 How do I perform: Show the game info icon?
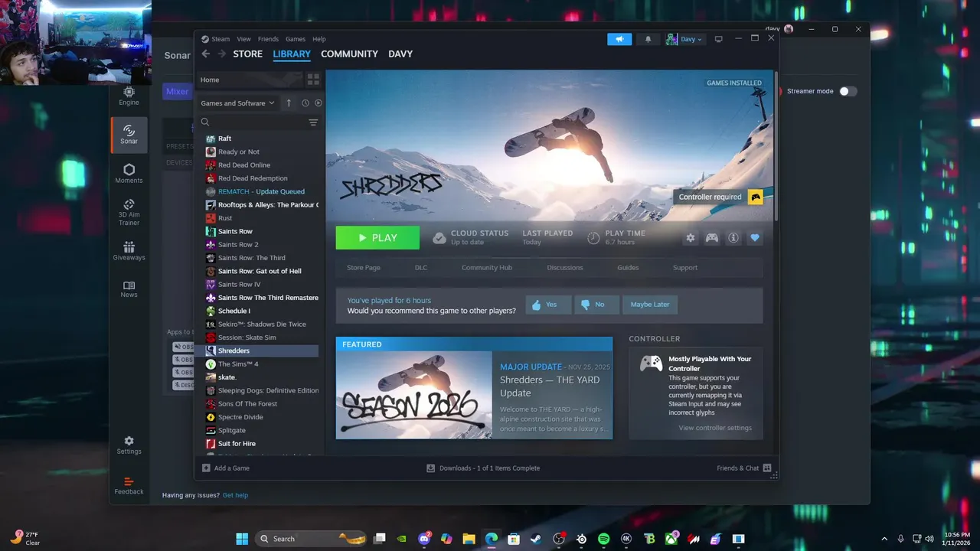pyautogui.click(x=733, y=238)
